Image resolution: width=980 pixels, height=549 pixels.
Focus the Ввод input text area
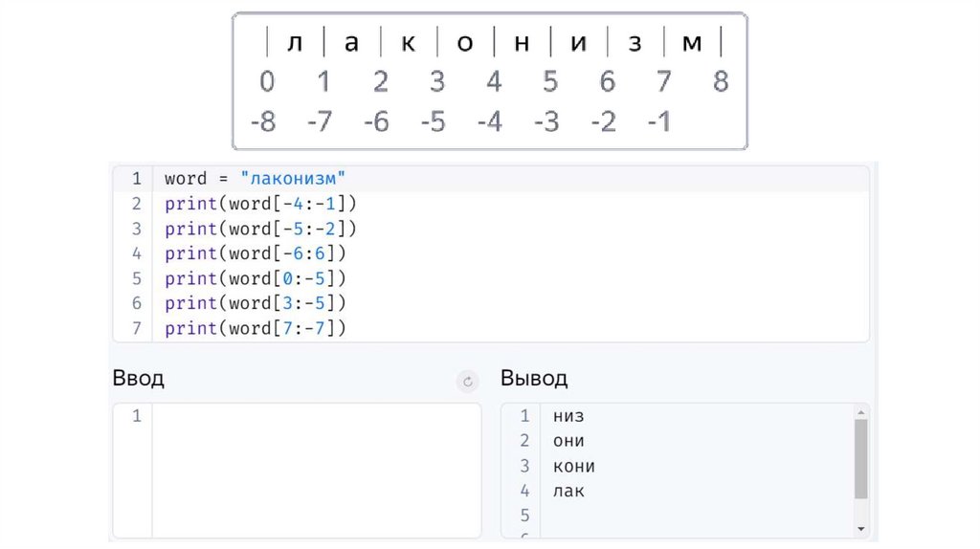(316, 469)
